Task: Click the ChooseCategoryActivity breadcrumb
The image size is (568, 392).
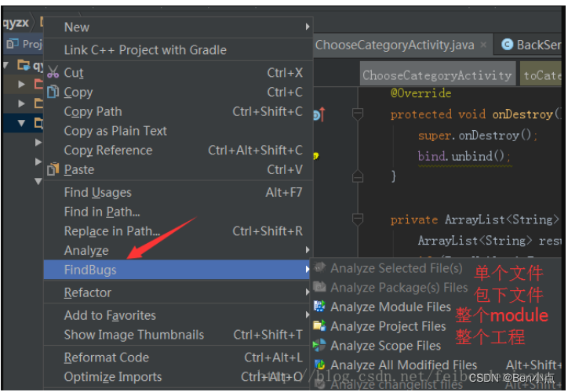Action: tap(437, 75)
